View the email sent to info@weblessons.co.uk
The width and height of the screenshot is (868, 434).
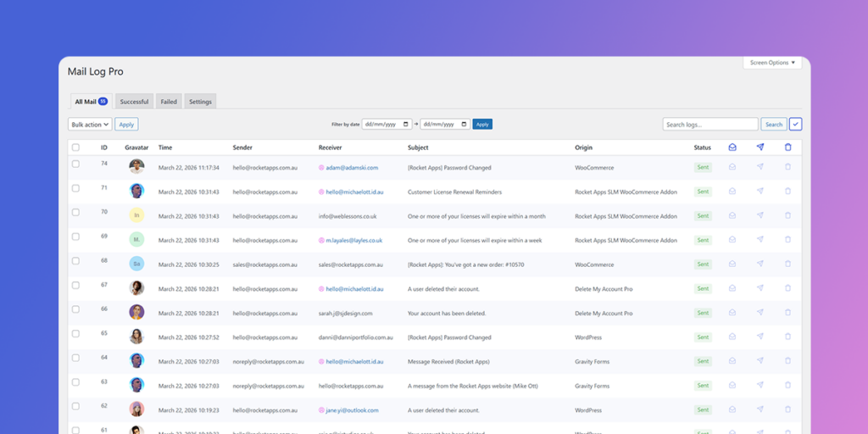coord(732,215)
